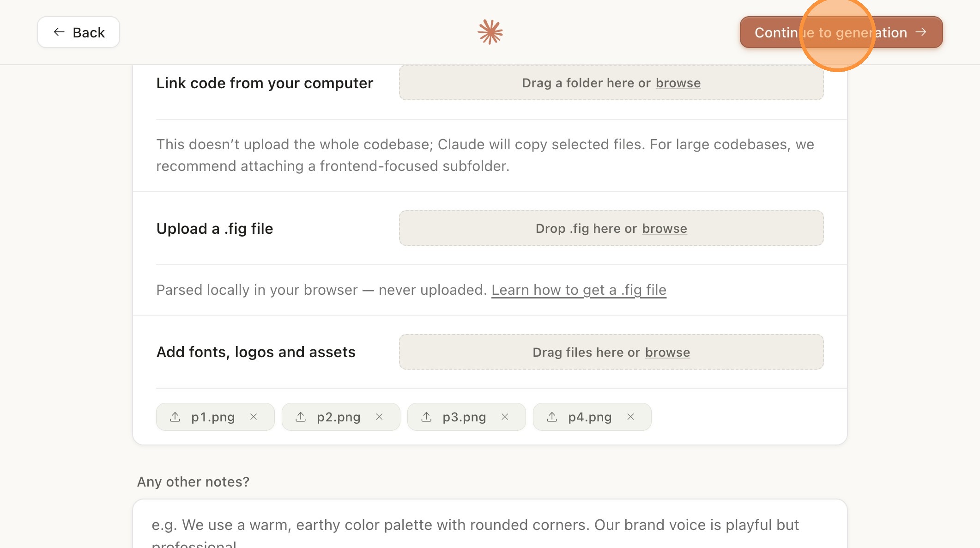Click the Drag files here drop zone

point(611,352)
